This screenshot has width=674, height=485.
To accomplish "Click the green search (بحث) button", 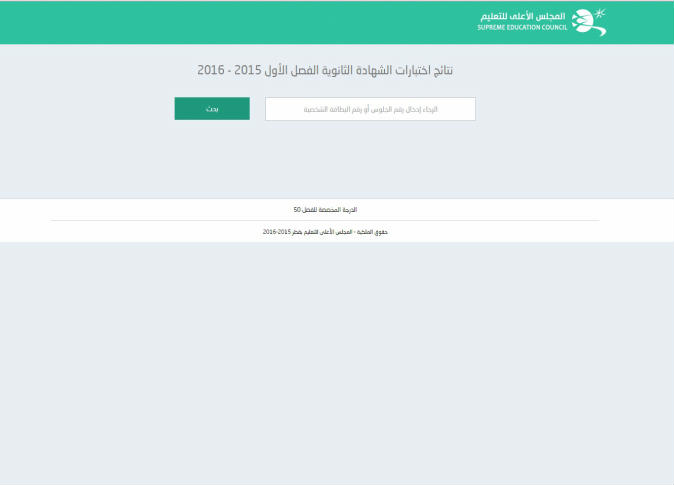I will [212, 108].
